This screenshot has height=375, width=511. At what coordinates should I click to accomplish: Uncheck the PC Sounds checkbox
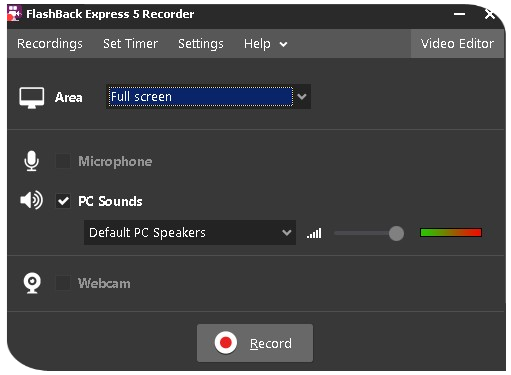[63, 201]
